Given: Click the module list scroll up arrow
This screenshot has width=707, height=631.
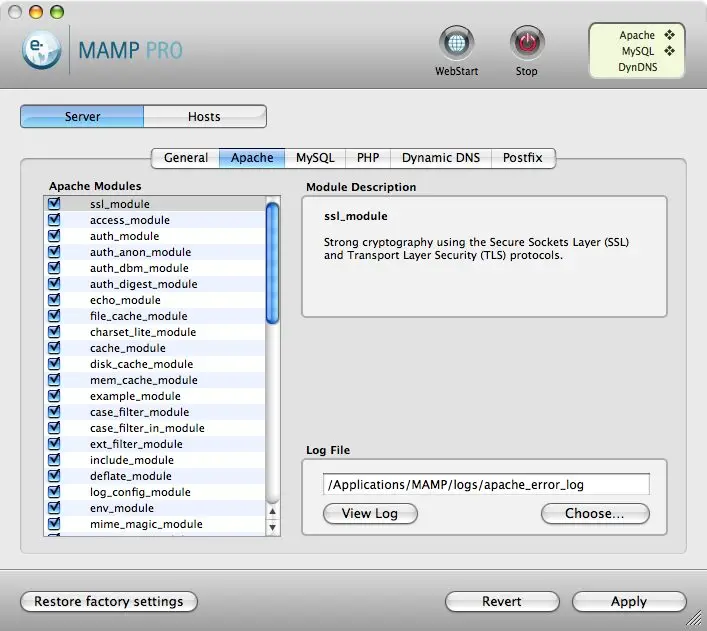Looking at the screenshot, I should (272, 511).
